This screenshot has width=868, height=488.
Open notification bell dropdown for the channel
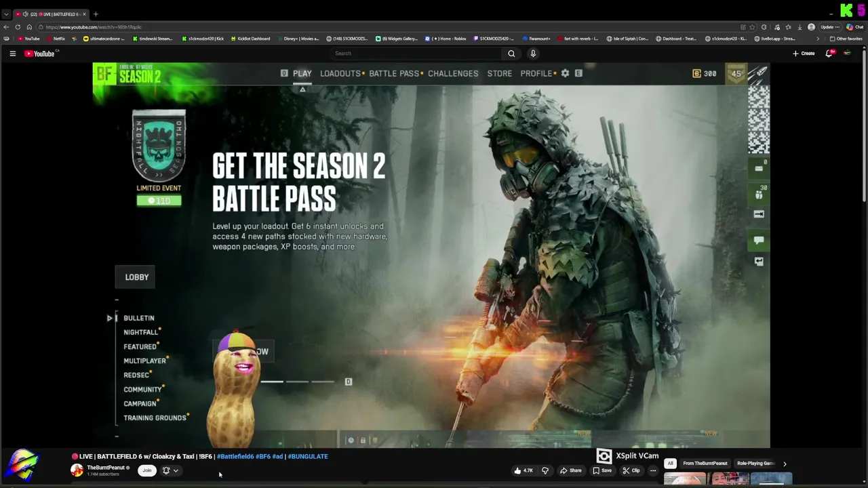(170, 470)
